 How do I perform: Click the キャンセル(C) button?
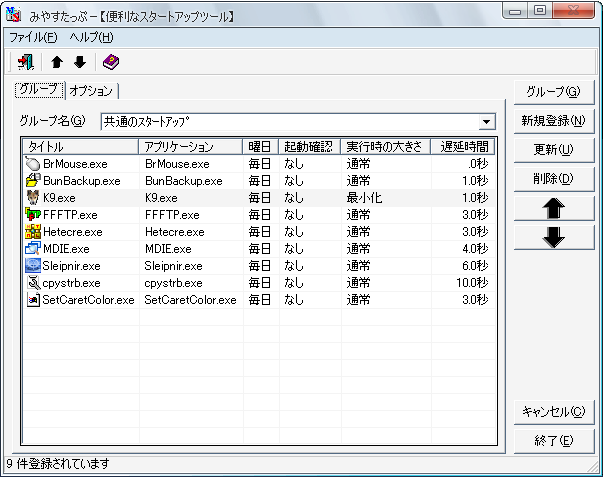(x=553, y=412)
